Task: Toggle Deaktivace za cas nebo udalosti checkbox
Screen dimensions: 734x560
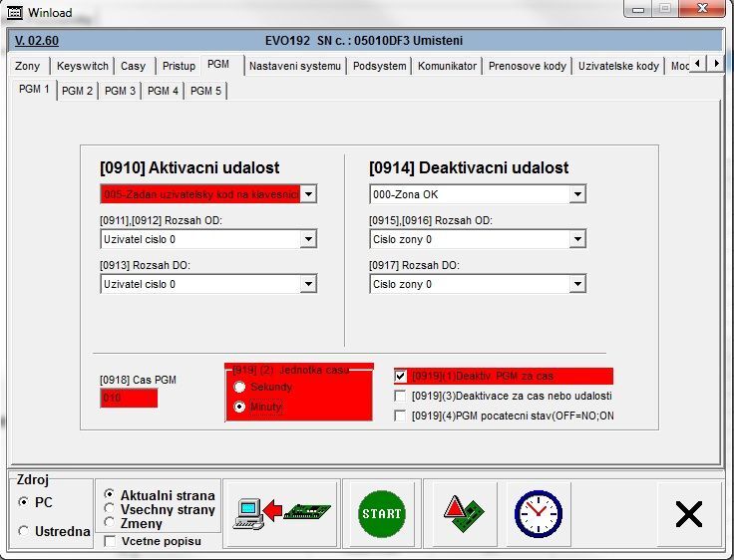Action: (x=401, y=396)
